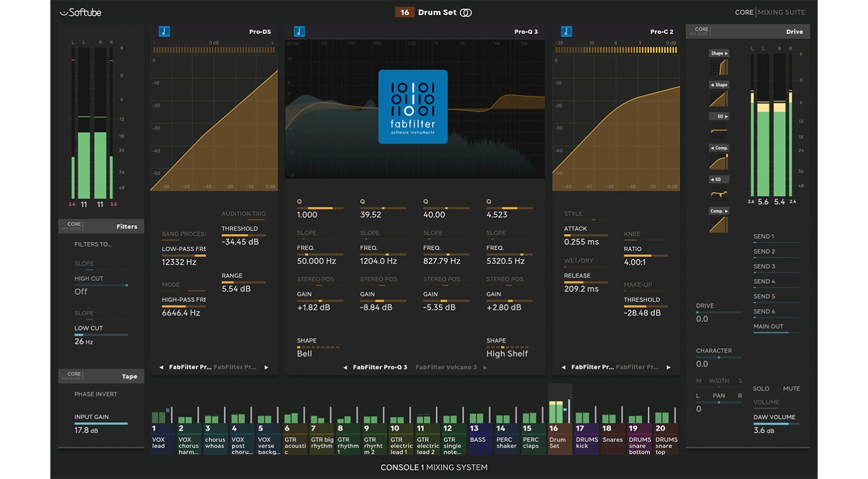
Task: Enable Solo on the Drum Set channel
Action: [x=761, y=388]
